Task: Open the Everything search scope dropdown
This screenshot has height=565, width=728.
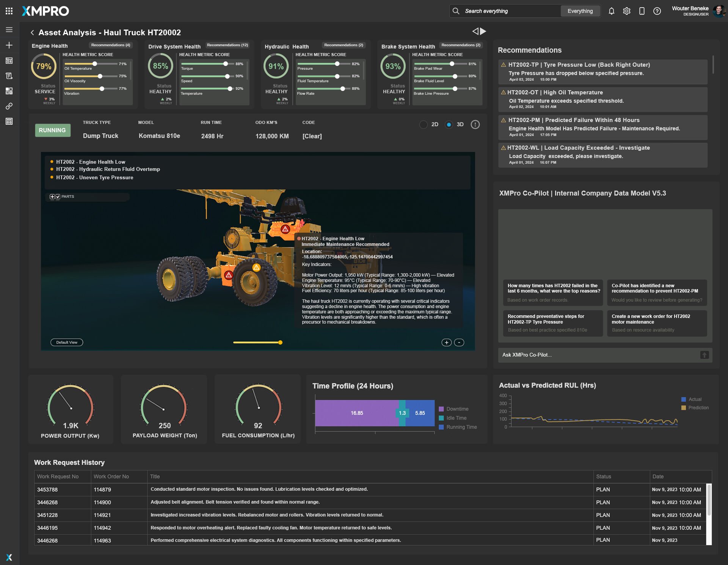Action: tap(580, 11)
